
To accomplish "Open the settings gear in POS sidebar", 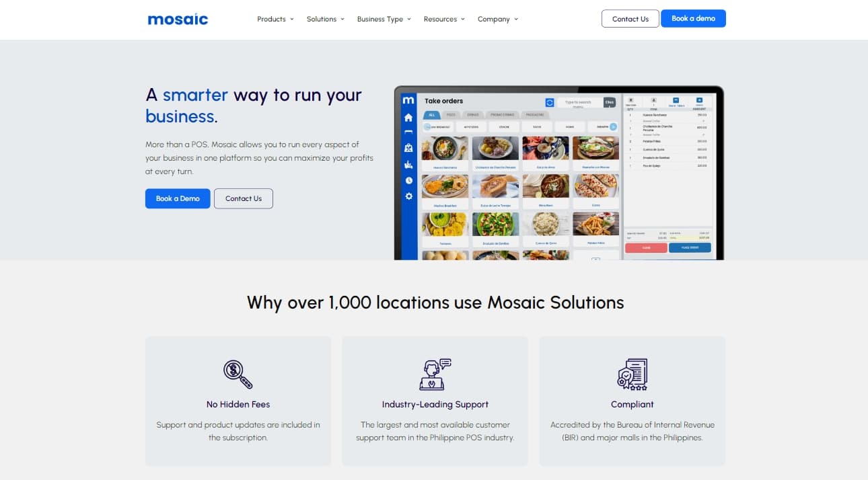I will [408, 196].
